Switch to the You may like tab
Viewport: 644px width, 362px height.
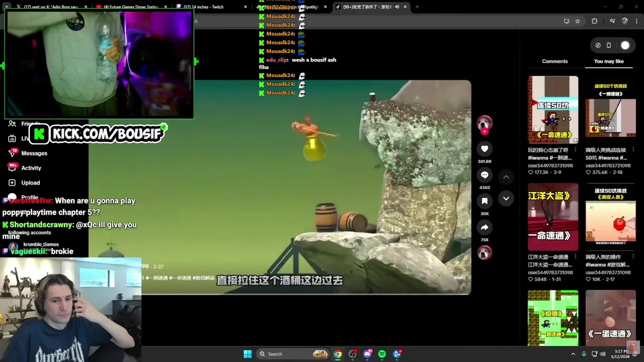pos(609,61)
